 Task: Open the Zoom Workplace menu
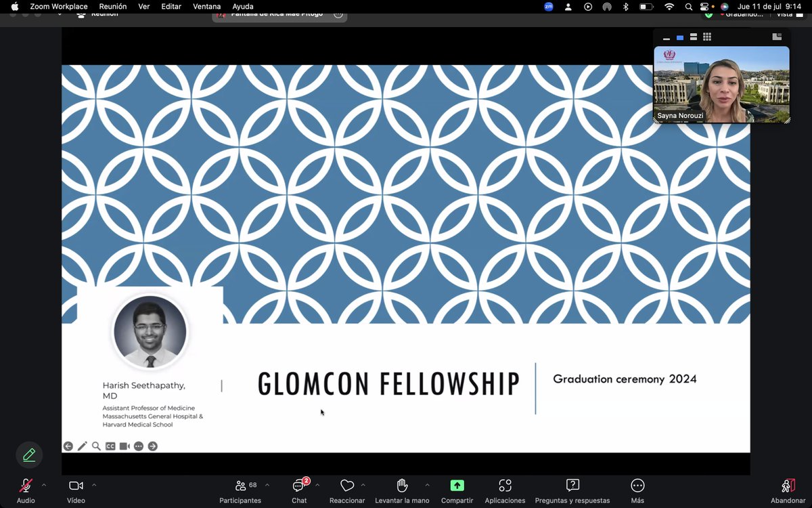click(x=59, y=6)
